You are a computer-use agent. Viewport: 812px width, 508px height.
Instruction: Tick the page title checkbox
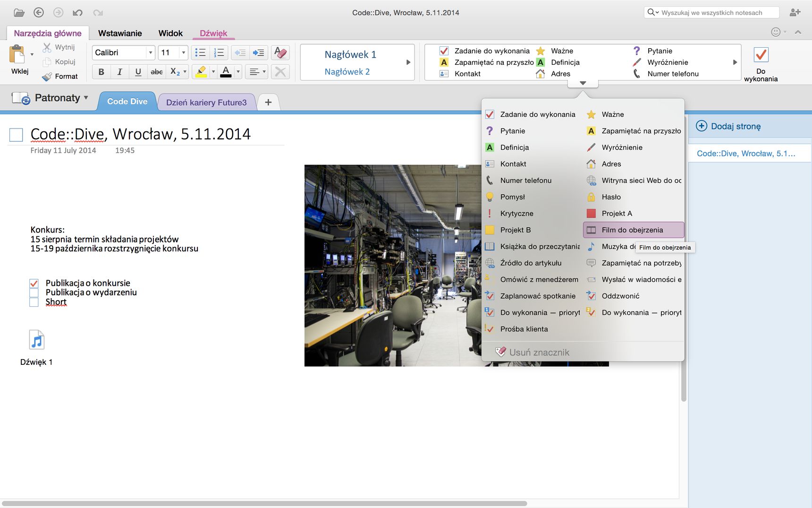[16, 135]
